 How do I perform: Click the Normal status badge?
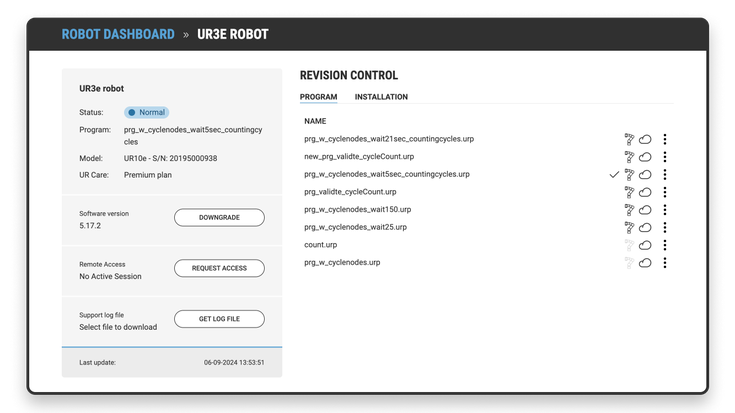[146, 113]
